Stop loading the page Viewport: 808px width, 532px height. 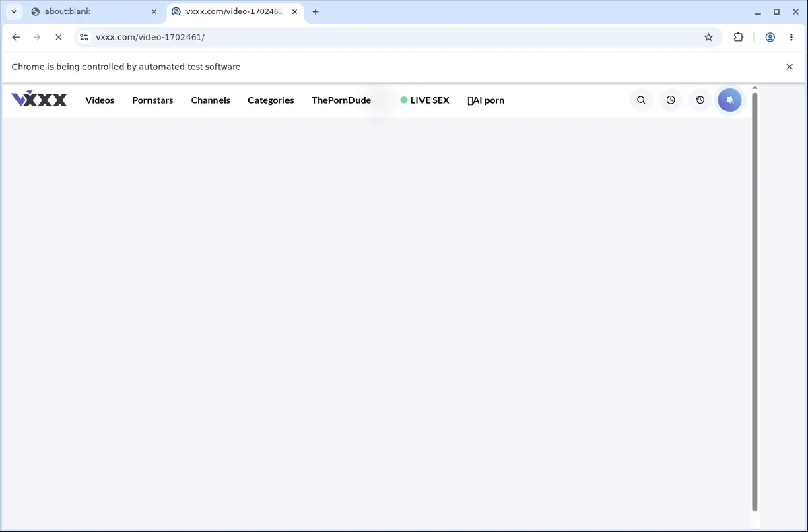(59, 38)
